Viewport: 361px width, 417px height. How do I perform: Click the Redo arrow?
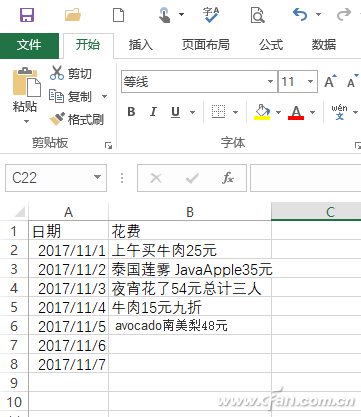point(344,14)
